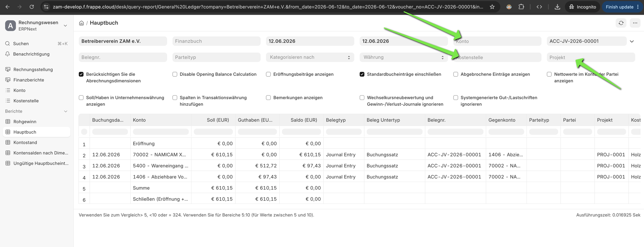Select the 5400 - Wareneingang account cell
This screenshot has width=644, height=247.
pyautogui.click(x=160, y=166)
